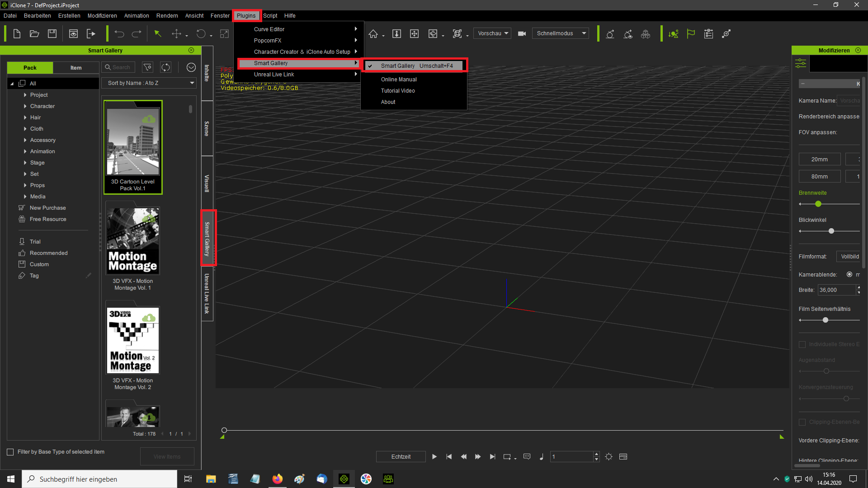Expand the Character tree node
Image resolution: width=868 pixels, height=488 pixels.
click(25, 106)
